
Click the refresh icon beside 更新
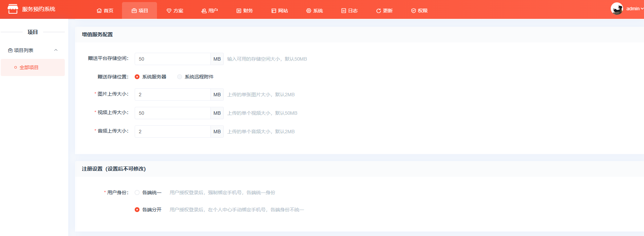(x=378, y=11)
